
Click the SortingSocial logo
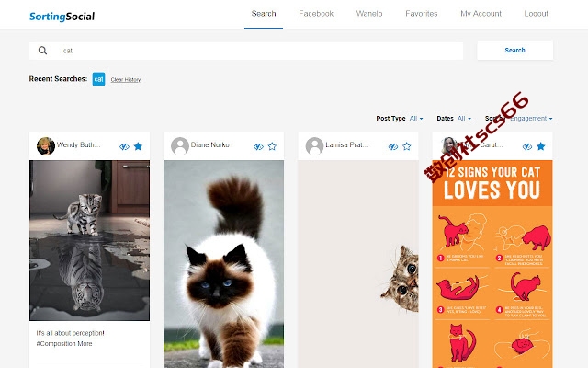tap(62, 17)
